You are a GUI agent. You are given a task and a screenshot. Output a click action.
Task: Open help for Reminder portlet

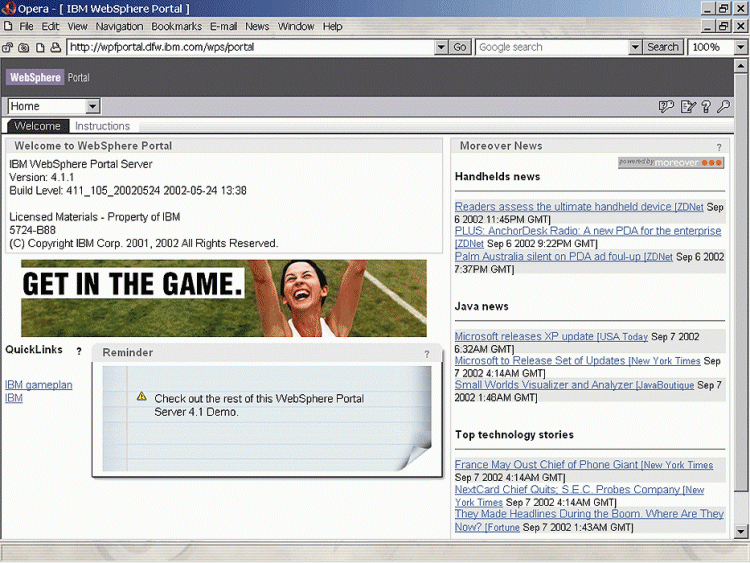(x=427, y=354)
